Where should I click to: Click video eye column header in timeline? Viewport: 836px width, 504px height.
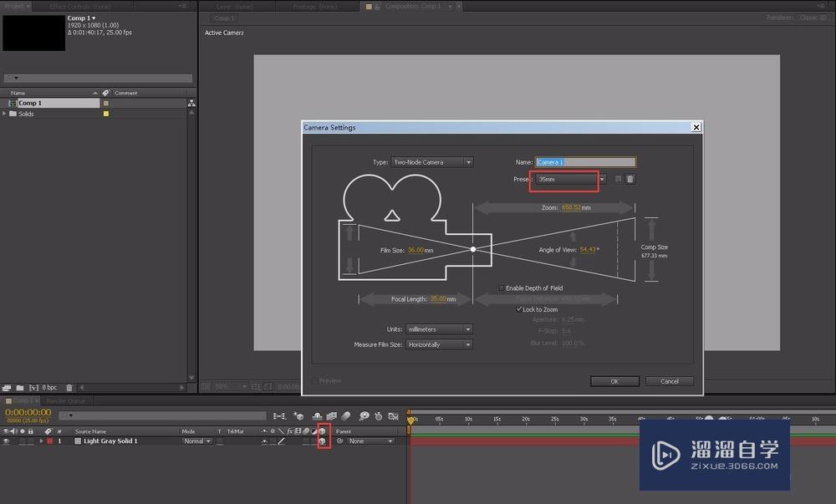(x=7, y=431)
